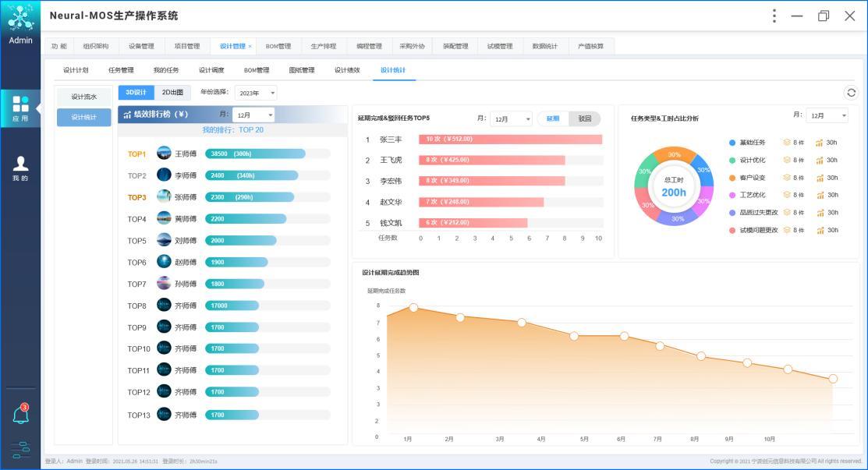Image resolution: width=868 pixels, height=470 pixels.
Task: Open the 应用 apps sidebar icon
Action: (x=20, y=108)
